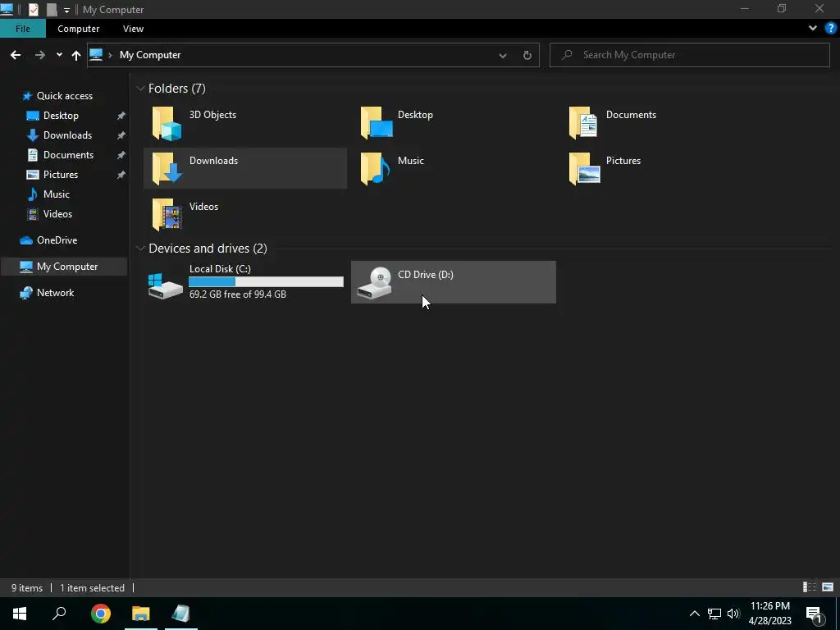Image resolution: width=840 pixels, height=630 pixels.
Task: Click the Search My Computer field
Action: [x=689, y=55]
